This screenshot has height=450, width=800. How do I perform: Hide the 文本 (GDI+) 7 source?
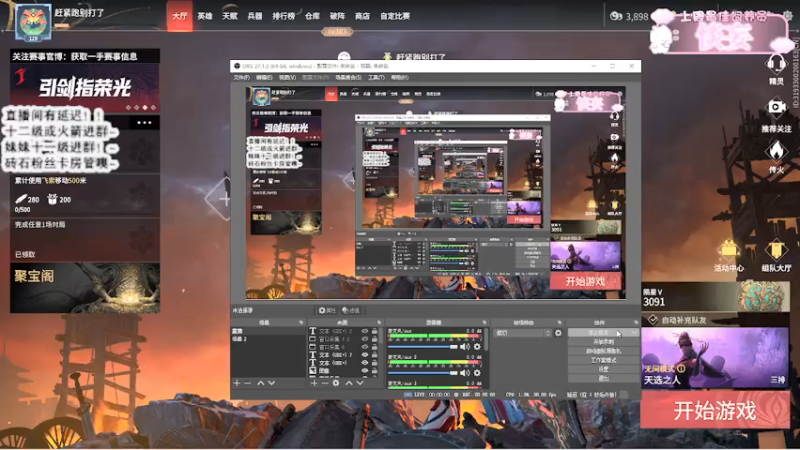pyautogui.click(x=365, y=355)
